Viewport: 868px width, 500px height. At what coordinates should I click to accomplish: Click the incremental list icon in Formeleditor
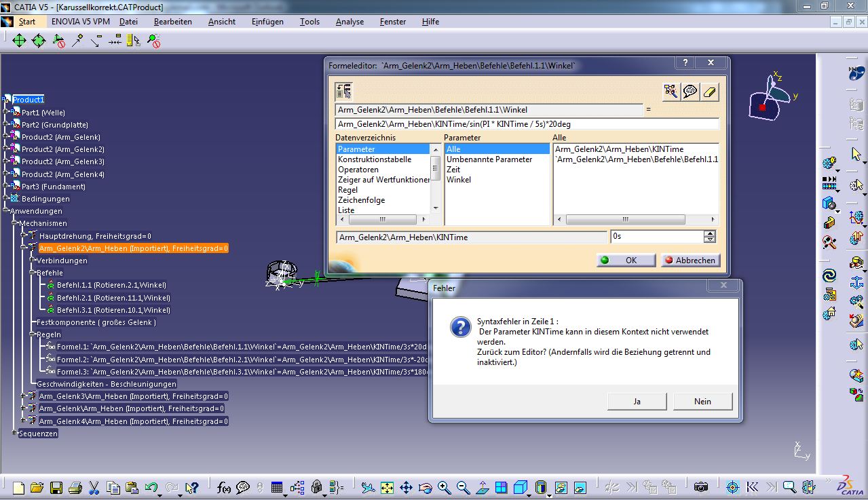click(x=343, y=92)
